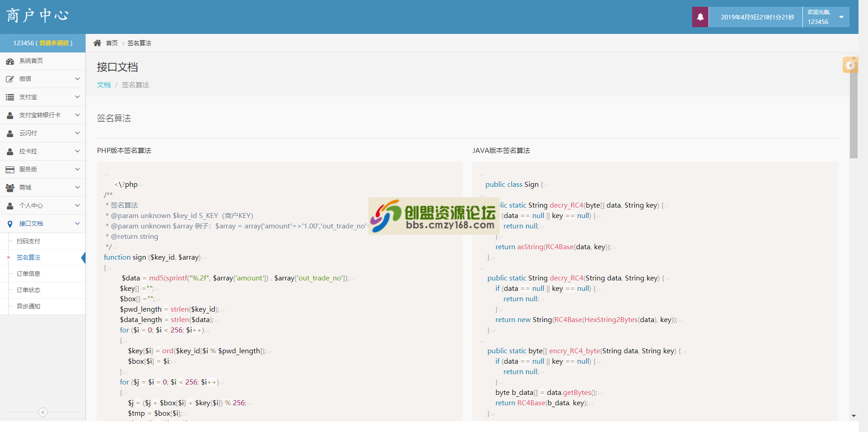868x432 pixels.
Task: Open the 扫码支付 submenu item
Action: coord(42,241)
